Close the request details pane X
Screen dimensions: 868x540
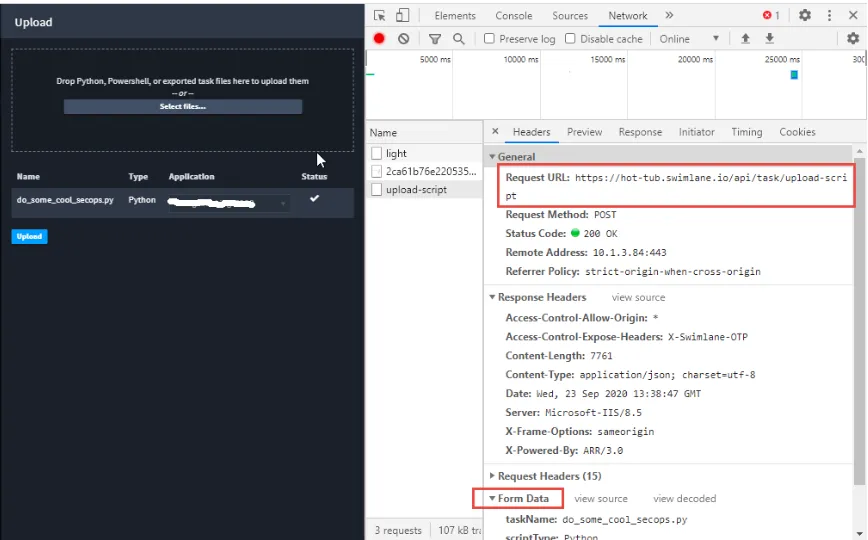[495, 131]
